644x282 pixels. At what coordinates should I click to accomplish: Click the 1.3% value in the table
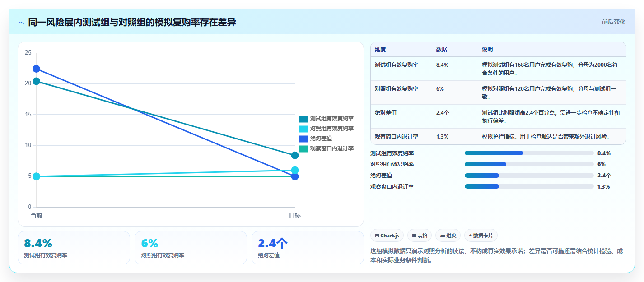443,136
